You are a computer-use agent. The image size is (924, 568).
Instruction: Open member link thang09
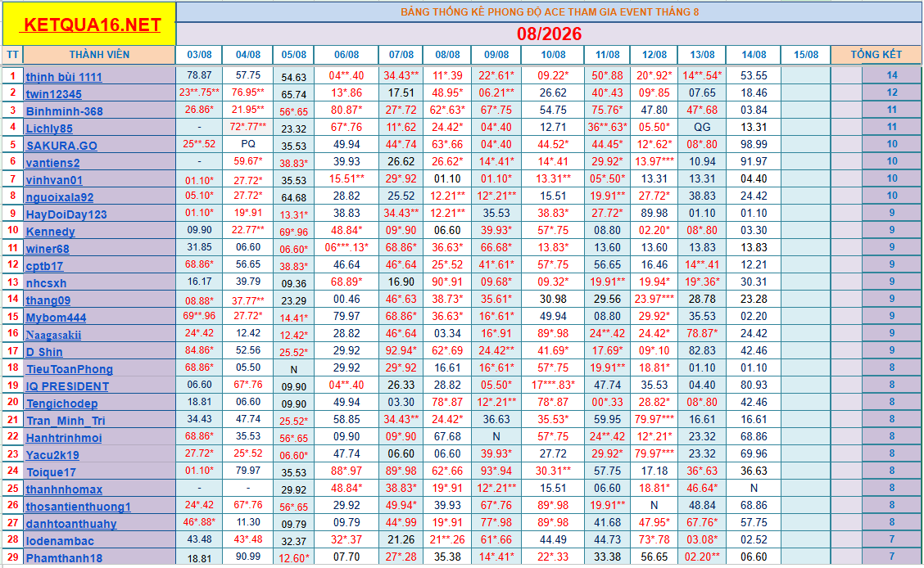(48, 300)
